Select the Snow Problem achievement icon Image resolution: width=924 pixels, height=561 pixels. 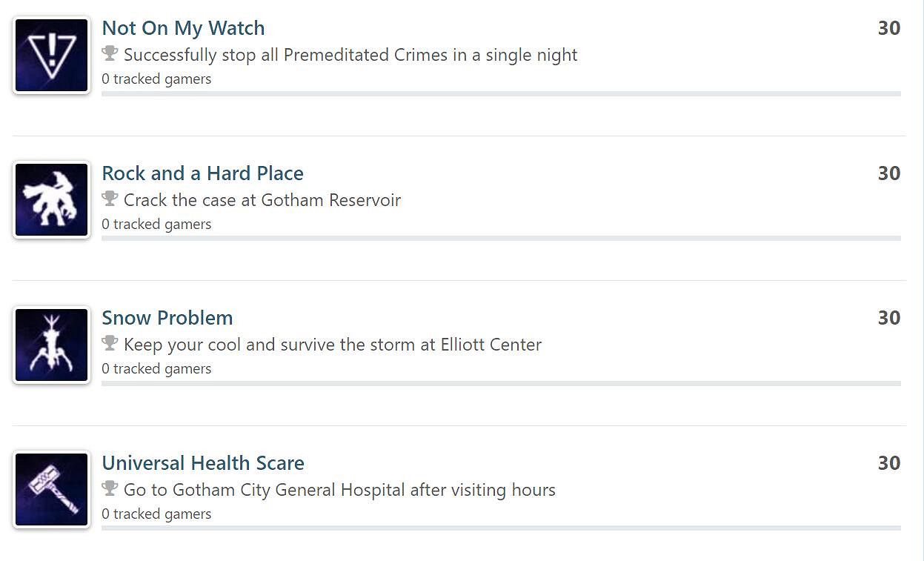coord(51,345)
